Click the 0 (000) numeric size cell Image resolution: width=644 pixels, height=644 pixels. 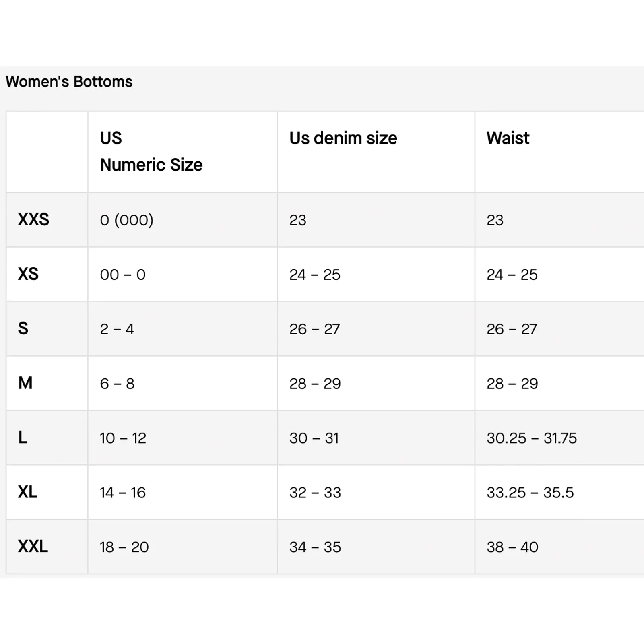click(x=127, y=220)
